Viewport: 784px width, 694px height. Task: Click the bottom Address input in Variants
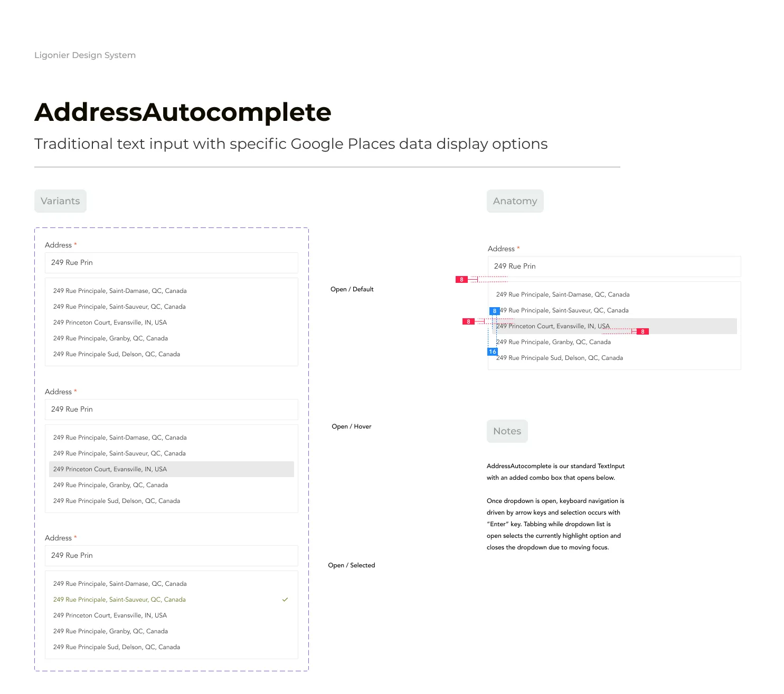[x=171, y=556]
